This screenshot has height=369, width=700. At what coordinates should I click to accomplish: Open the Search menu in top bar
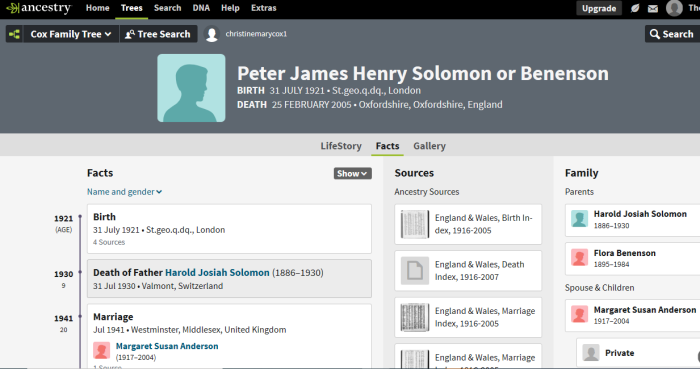coord(167,8)
